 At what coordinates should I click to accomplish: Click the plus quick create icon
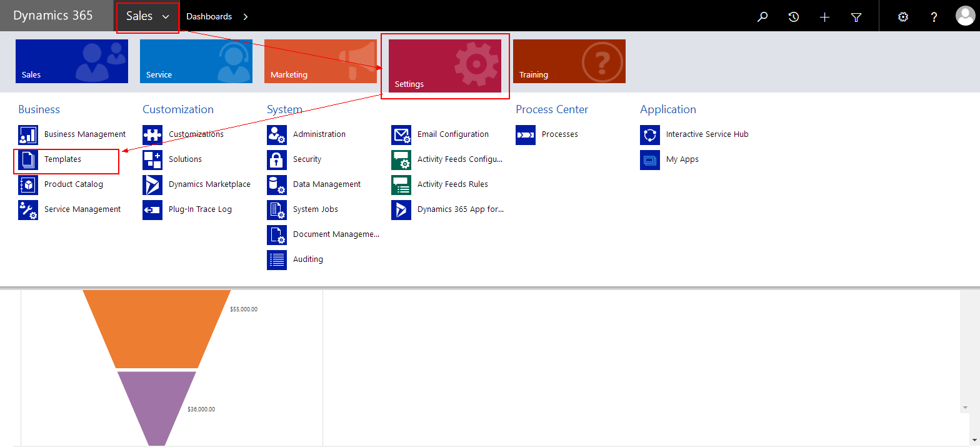click(824, 17)
